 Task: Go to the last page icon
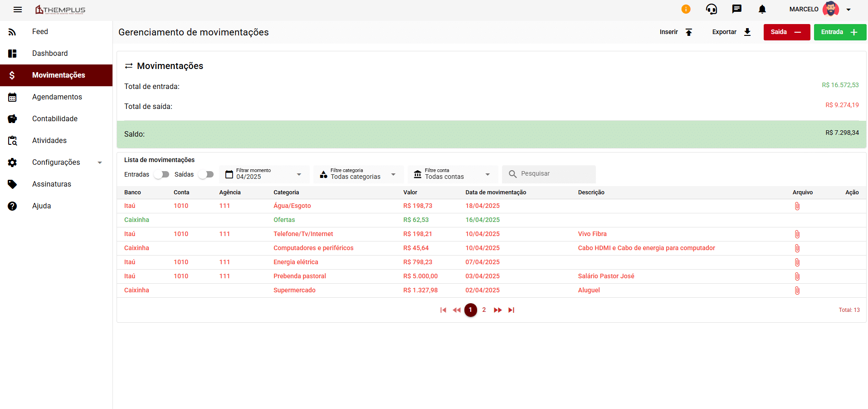[x=511, y=310]
